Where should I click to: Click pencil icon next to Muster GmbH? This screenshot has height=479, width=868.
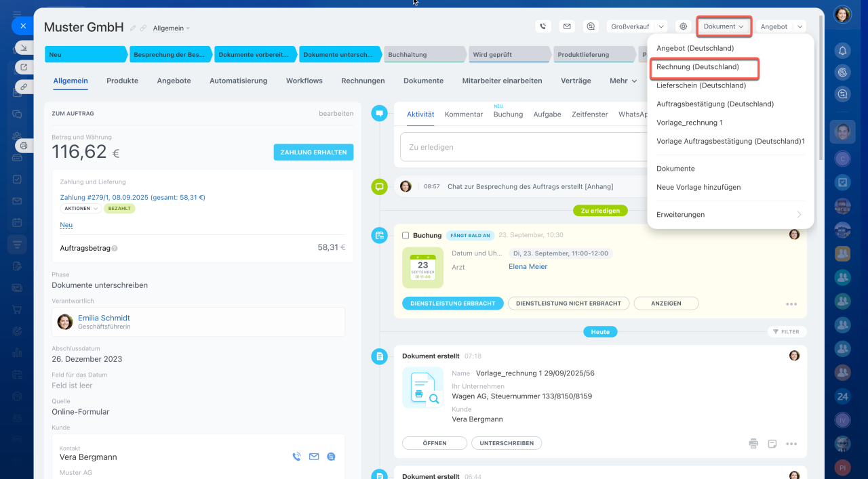tap(133, 28)
